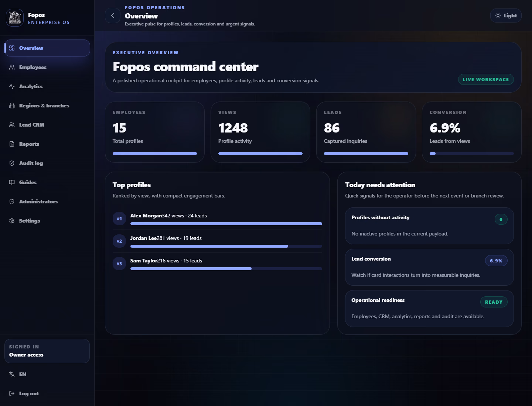532x406 pixels.
Task: Go to the Analytics section
Action: pyautogui.click(x=47, y=86)
